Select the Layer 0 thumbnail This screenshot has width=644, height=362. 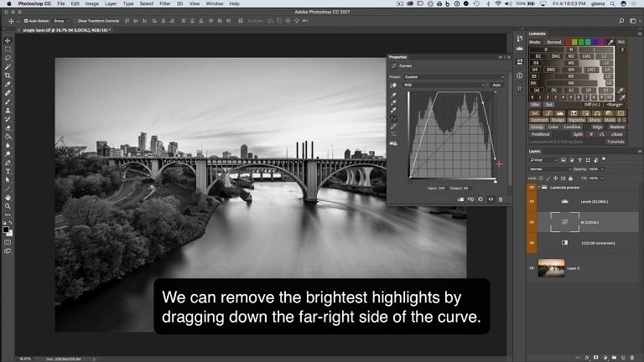click(x=551, y=268)
